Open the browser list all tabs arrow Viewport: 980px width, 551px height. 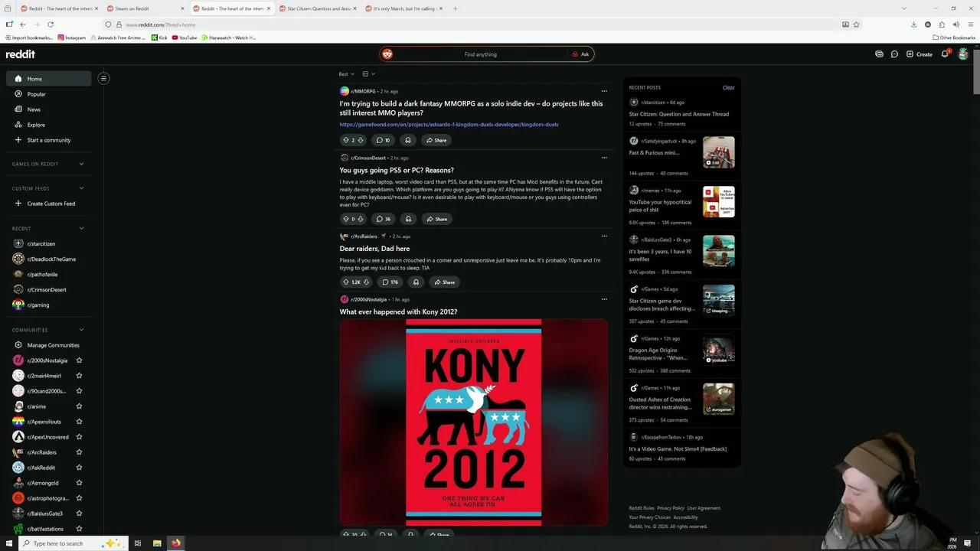[x=903, y=8]
